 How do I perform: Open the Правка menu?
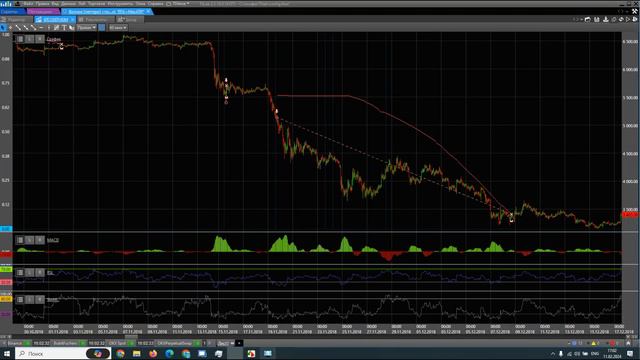pyautogui.click(x=42, y=4)
